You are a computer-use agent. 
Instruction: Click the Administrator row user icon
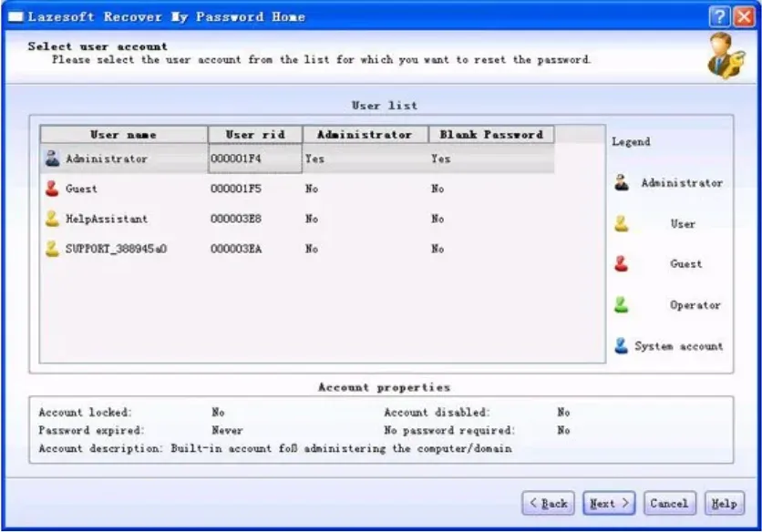(x=53, y=159)
